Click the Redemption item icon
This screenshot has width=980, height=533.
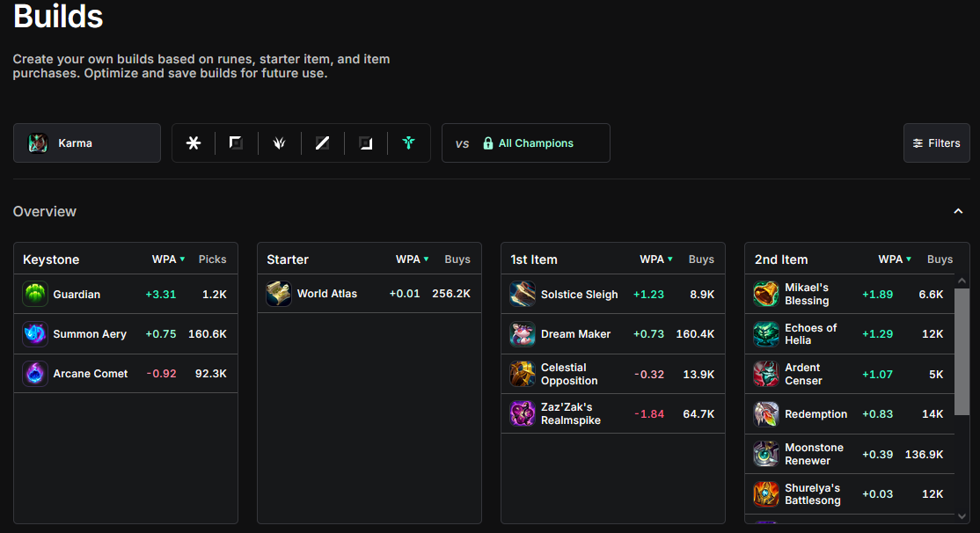[765, 413]
